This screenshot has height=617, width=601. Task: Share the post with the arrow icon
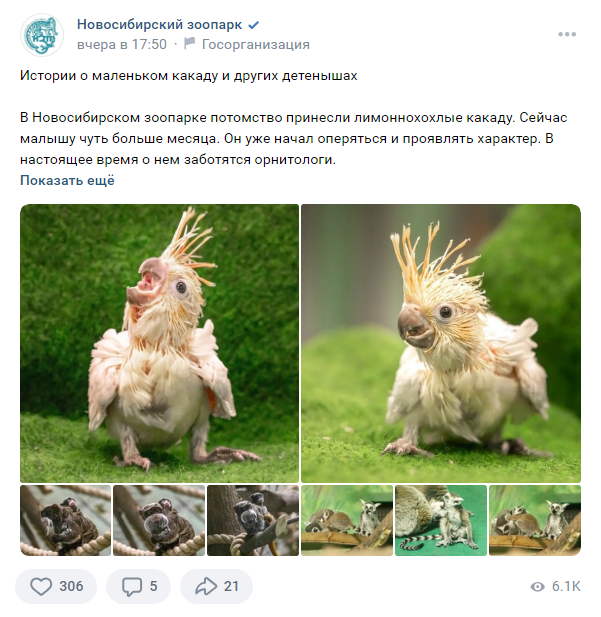click(x=206, y=586)
